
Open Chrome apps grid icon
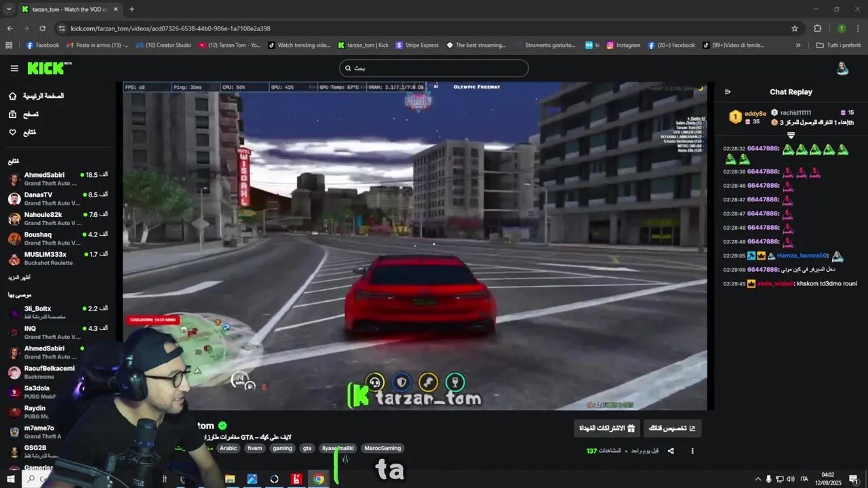point(9,45)
